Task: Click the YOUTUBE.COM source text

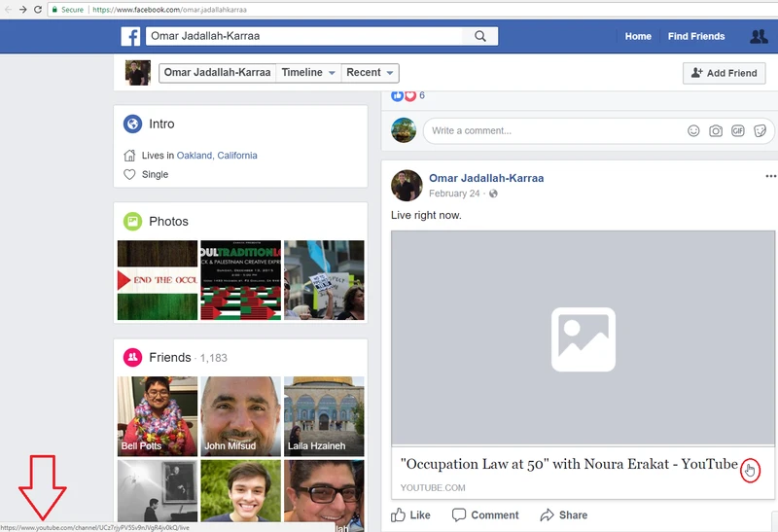Action: pyautogui.click(x=433, y=488)
